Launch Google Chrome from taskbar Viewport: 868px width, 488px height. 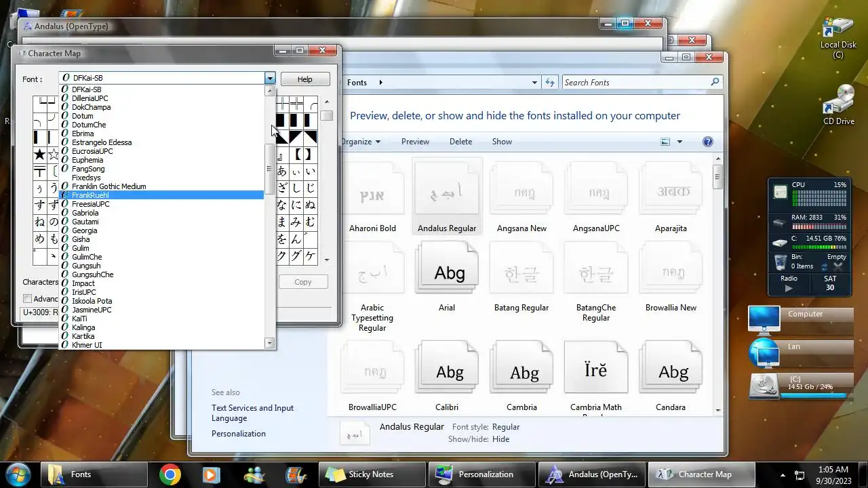click(x=170, y=474)
